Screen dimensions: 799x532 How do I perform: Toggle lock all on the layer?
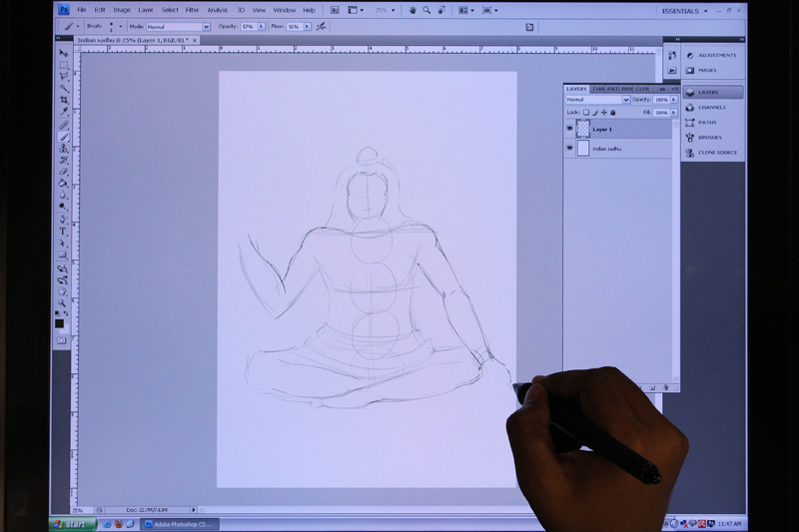coord(612,113)
